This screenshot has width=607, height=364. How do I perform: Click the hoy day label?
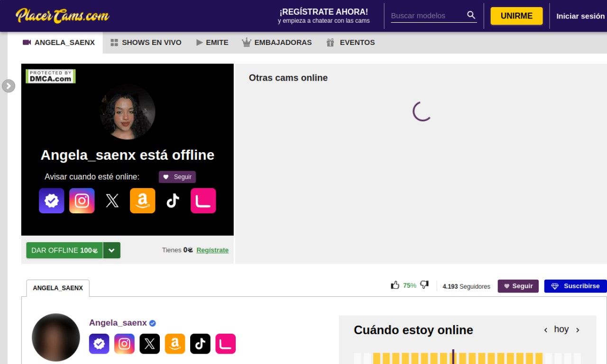pos(561,329)
